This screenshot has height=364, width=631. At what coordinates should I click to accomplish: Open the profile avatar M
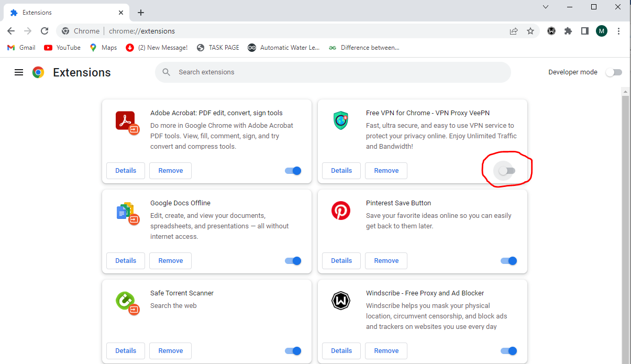(602, 31)
